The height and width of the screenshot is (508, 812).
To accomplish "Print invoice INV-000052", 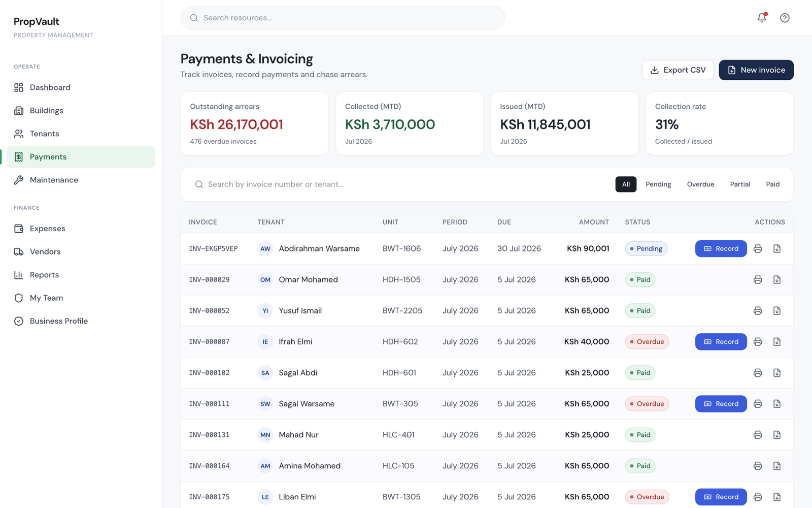I will click(758, 310).
